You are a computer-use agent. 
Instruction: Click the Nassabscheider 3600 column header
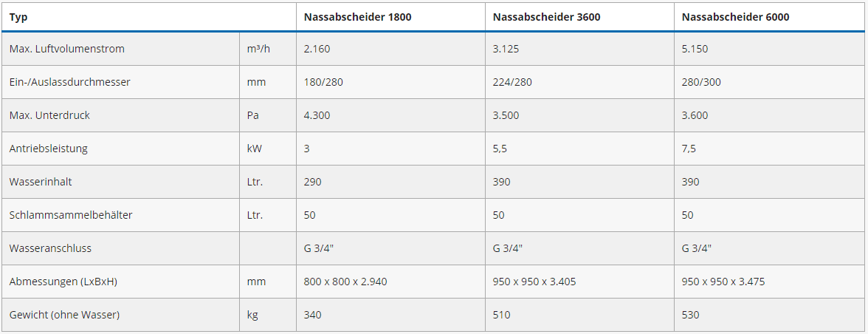point(546,17)
